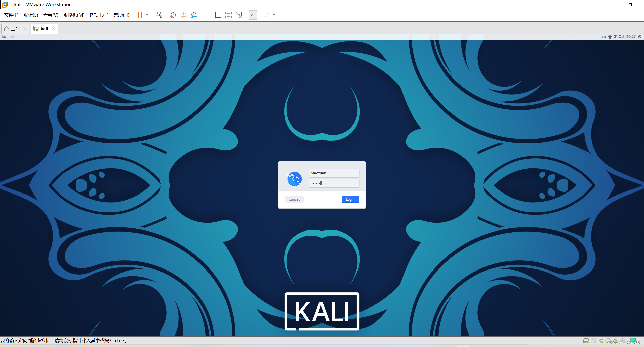Image resolution: width=644 pixels, height=347 pixels.
Task: Enter full screen mode
Action: pos(228,15)
